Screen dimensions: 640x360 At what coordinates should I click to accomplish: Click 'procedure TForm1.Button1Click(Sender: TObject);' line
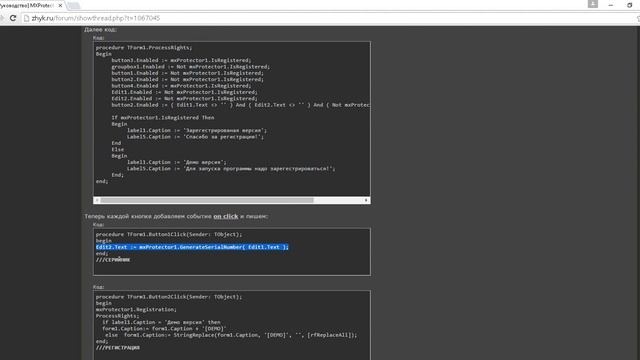pyautogui.click(x=169, y=234)
